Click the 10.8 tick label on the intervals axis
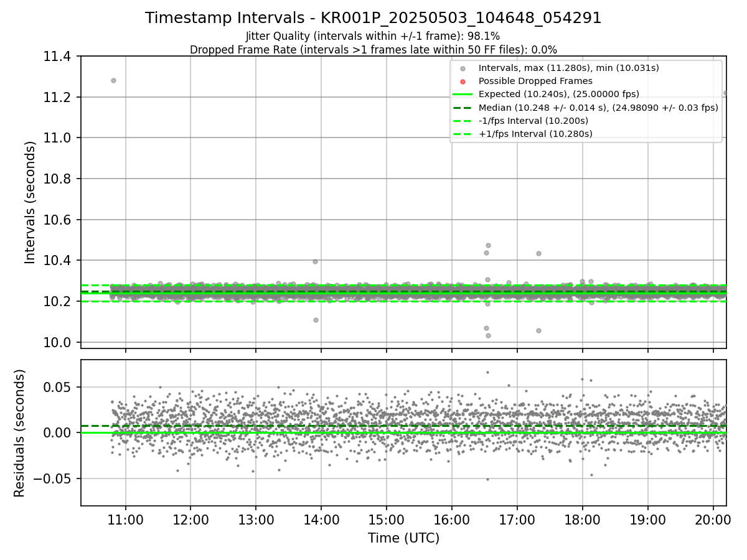Image resolution: width=747 pixels, height=560 pixels. pos(57,179)
